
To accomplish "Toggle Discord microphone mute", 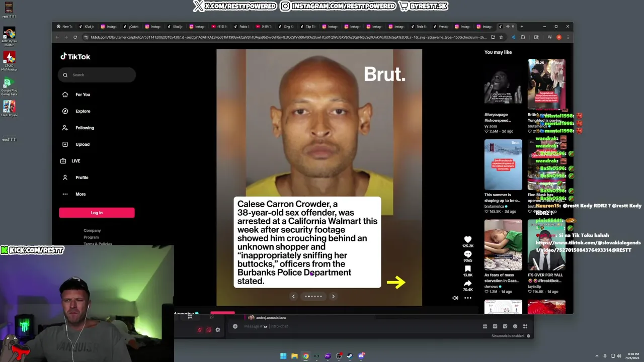I will click(x=200, y=330).
